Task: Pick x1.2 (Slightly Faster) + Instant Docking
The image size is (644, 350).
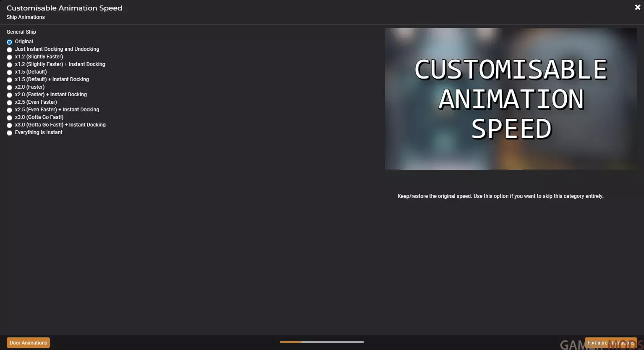Action: [x=9, y=65]
